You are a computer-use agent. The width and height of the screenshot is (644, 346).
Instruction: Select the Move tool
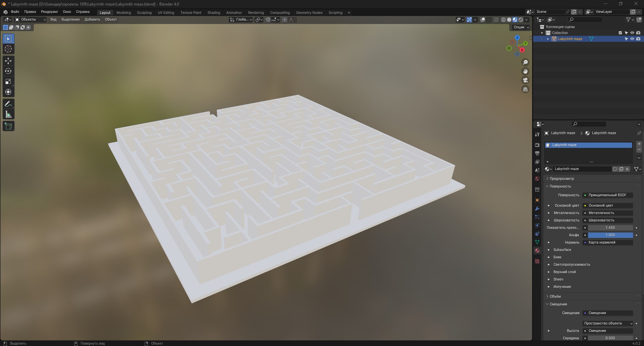click(8, 61)
